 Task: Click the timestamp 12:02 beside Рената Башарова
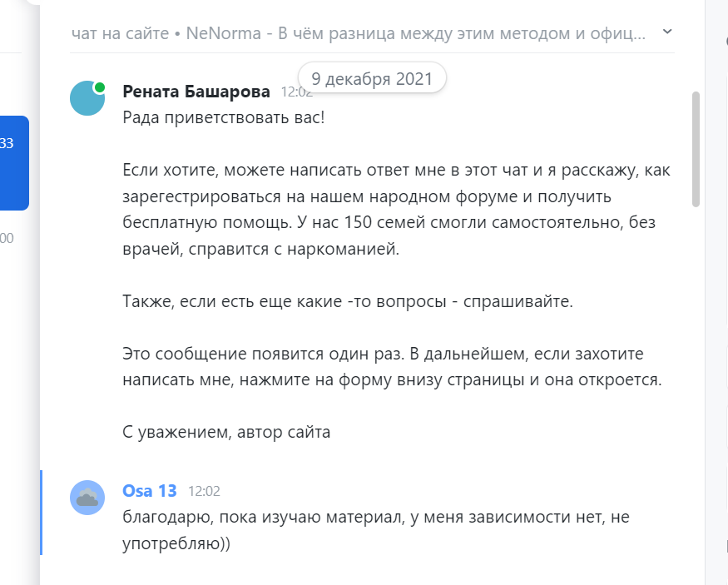pos(296,92)
